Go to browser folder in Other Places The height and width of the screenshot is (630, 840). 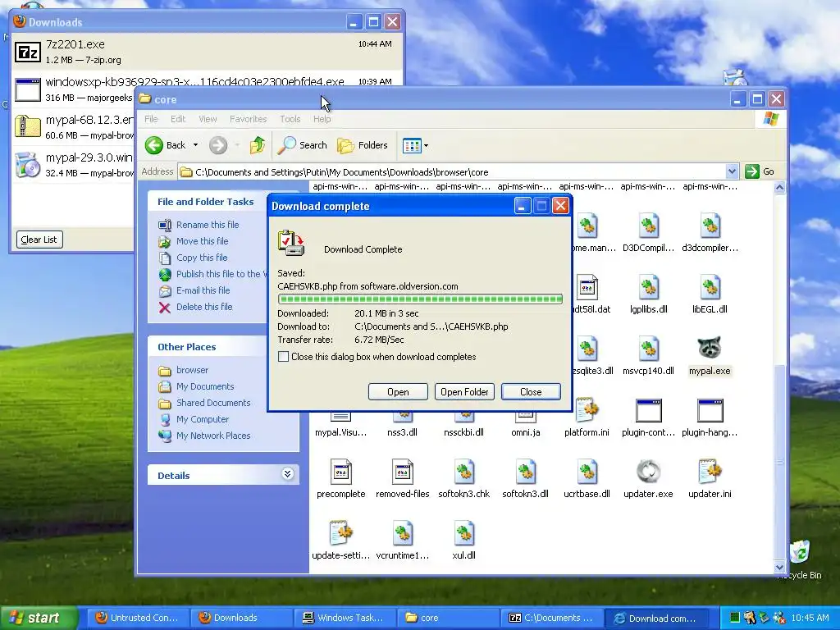click(192, 370)
